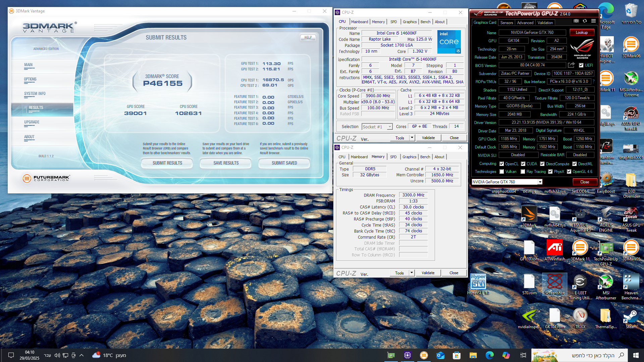The height and width of the screenshot is (362, 644).
Task: Click the 18°C weather widget on the taskbar
Action: click(109, 355)
